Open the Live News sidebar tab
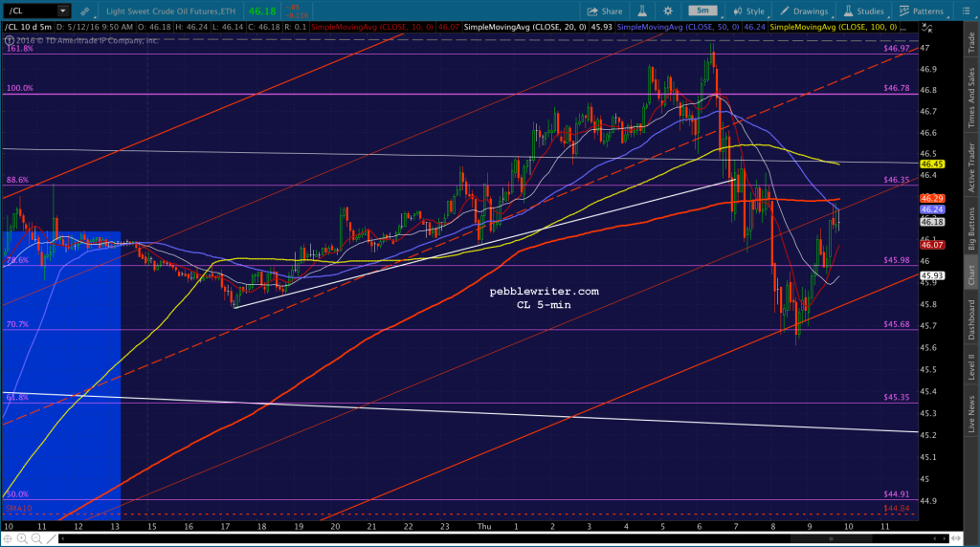Screen dimensions: 980x547 (971, 414)
